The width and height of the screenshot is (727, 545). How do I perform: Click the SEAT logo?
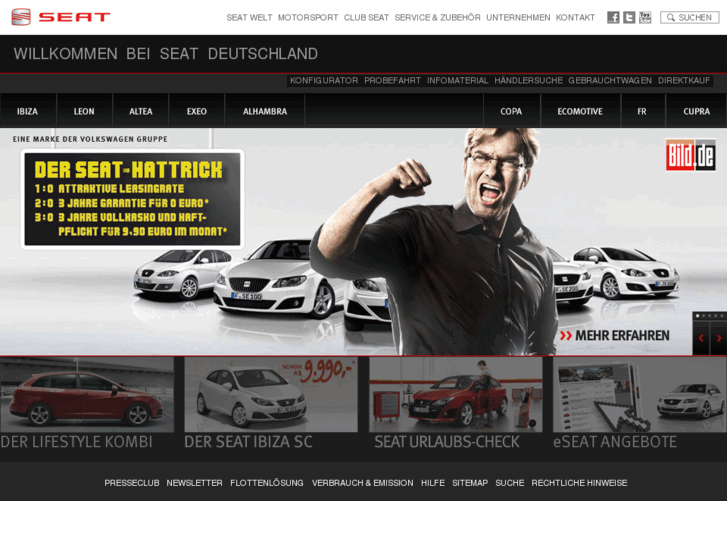61,17
